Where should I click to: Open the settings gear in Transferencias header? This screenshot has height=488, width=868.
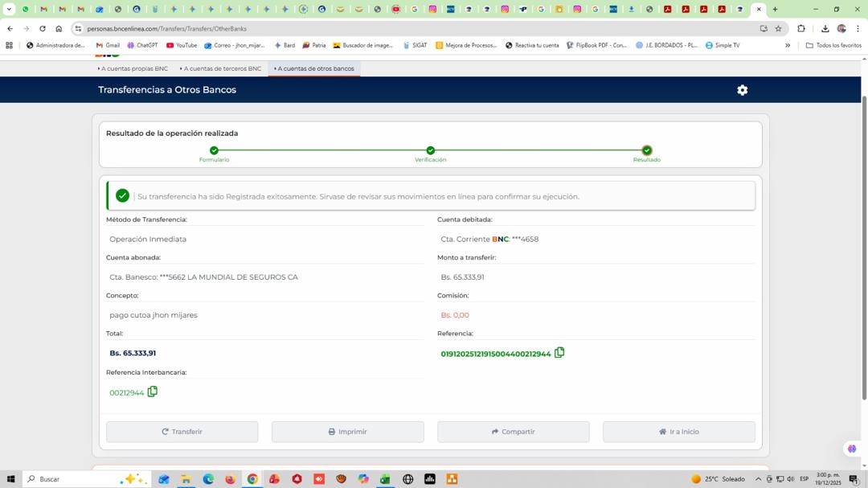[742, 90]
